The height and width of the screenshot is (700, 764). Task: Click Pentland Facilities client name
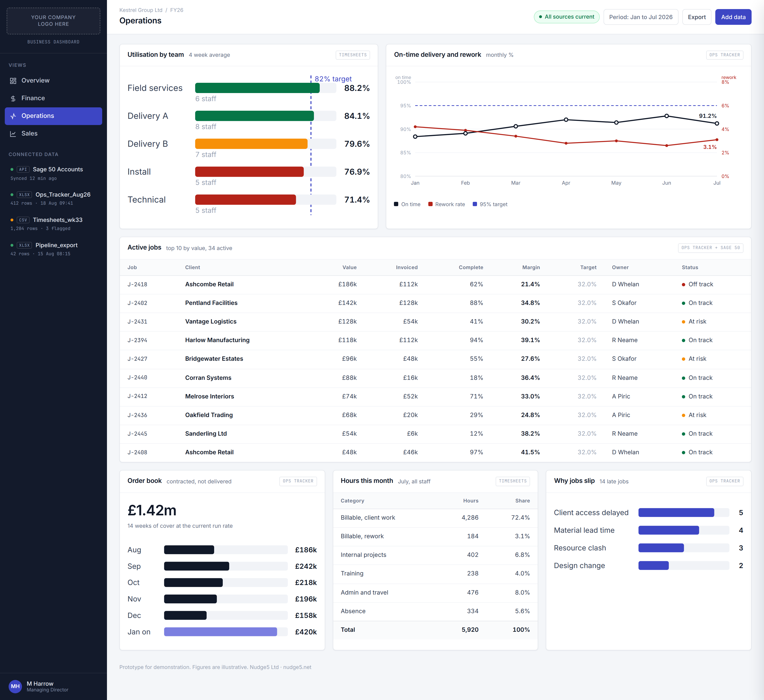tap(211, 303)
